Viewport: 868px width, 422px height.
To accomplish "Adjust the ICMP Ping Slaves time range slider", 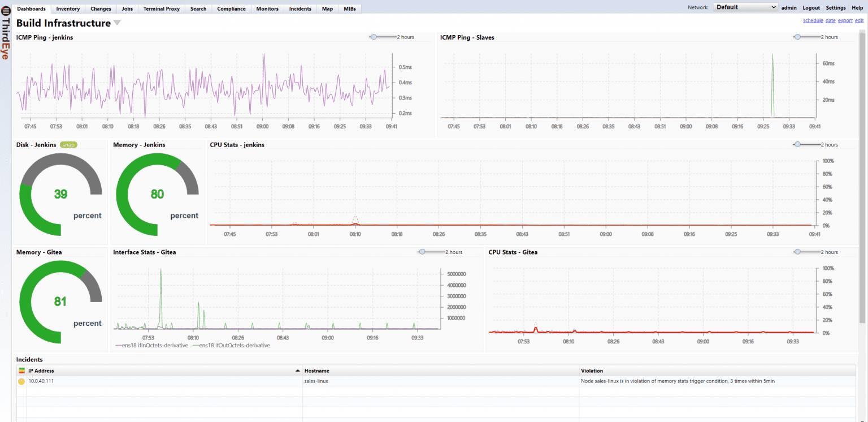I will (x=797, y=37).
